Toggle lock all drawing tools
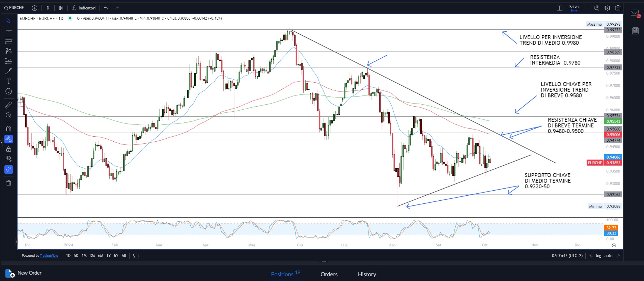The height and width of the screenshot is (281, 644). [9, 149]
